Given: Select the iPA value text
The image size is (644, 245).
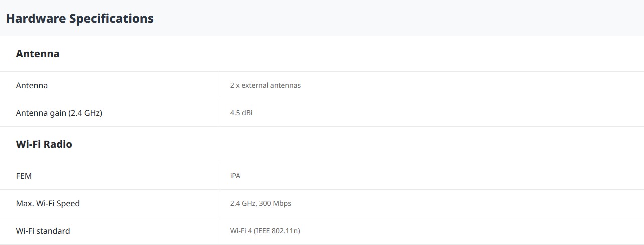Looking at the screenshot, I should click(235, 176).
